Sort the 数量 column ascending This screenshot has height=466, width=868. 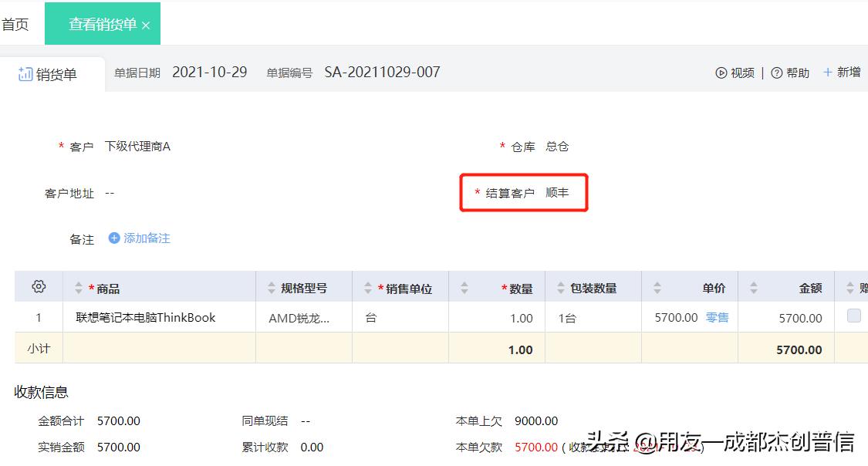[464, 282]
